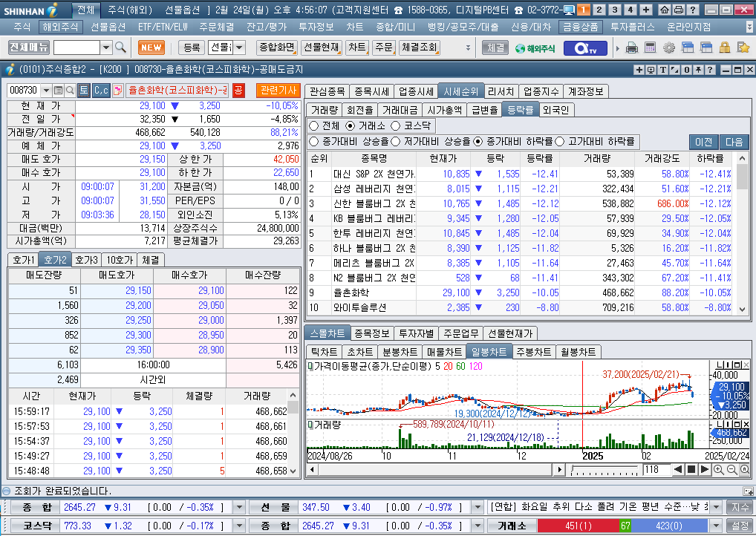Toggle the 가격이동평균 indicator checkbox on the chart
756x536 pixels.
coord(310,366)
